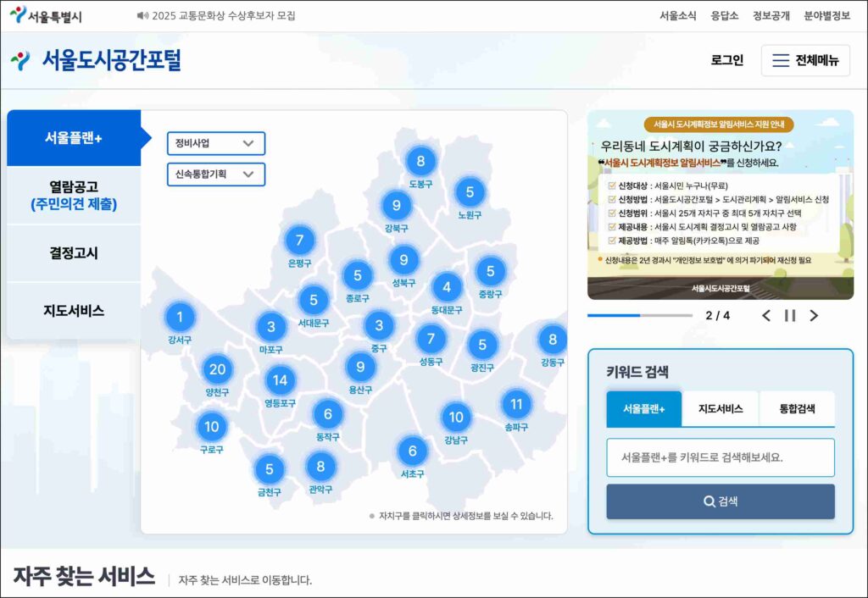The image size is (868, 598).
Task: Open the 열람공고 (주민의견 제출) side tab
Action: 74,196
